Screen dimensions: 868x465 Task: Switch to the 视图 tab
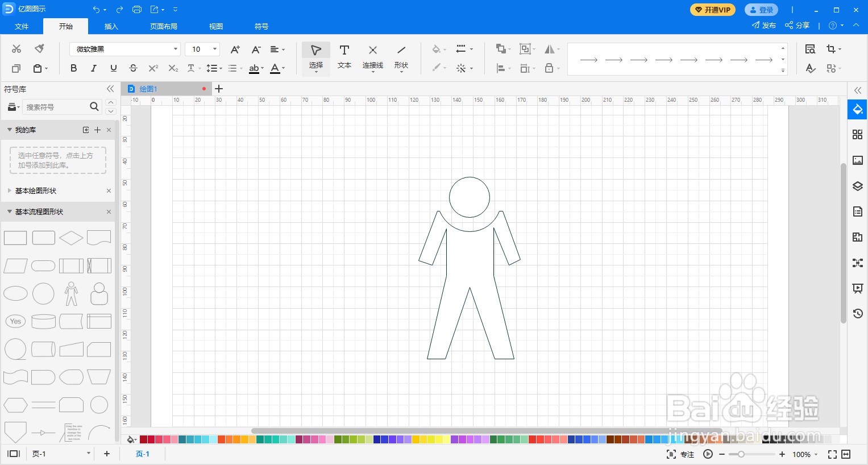pyautogui.click(x=216, y=26)
